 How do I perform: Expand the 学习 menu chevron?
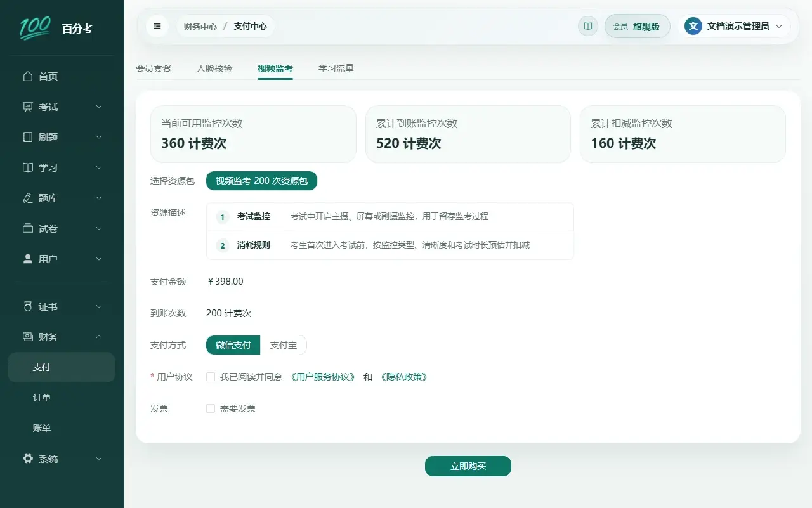pyautogui.click(x=99, y=167)
